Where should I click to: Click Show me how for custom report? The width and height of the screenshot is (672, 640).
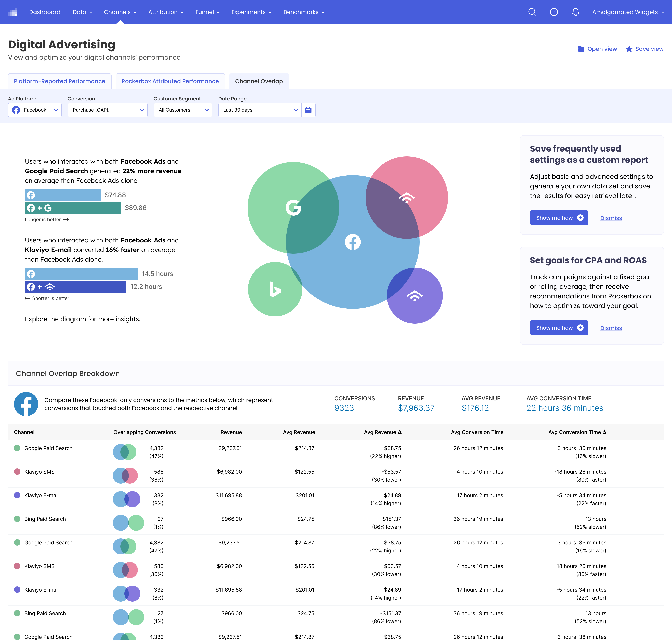pyautogui.click(x=559, y=218)
